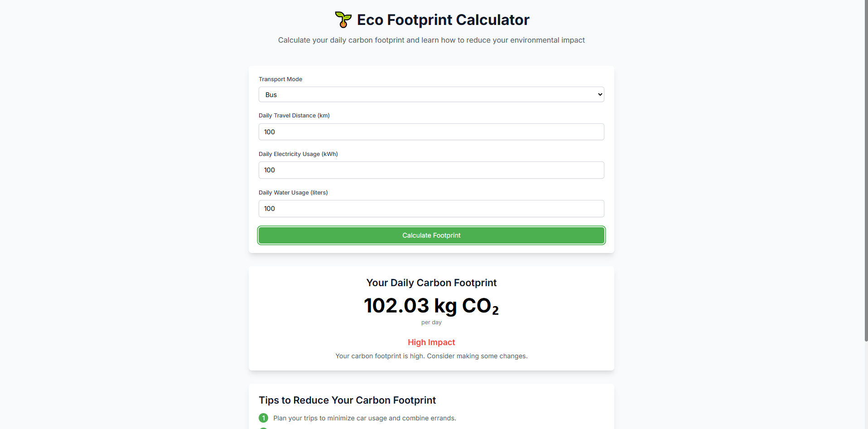Click the tip about planning trips
This screenshot has height=429, width=868.
pyautogui.click(x=365, y=418)
